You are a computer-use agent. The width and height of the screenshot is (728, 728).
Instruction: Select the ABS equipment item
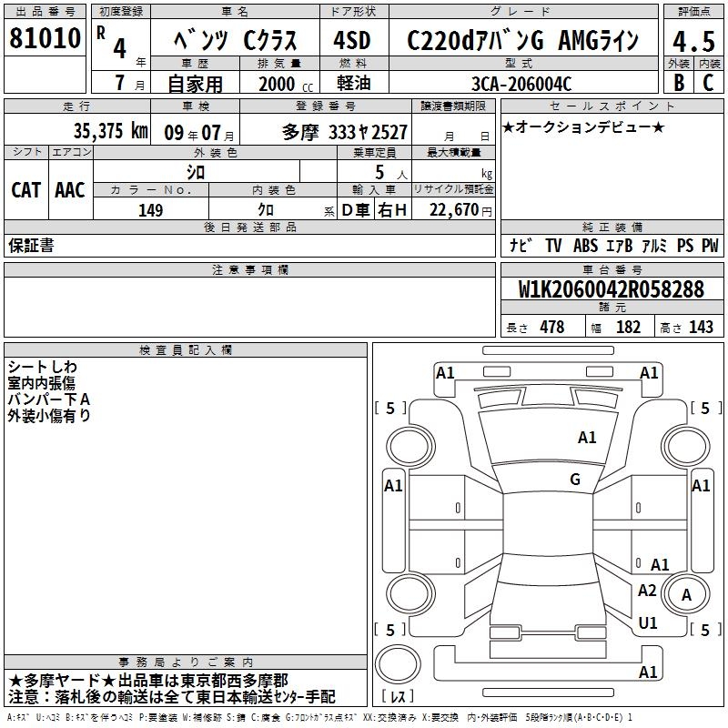pos(585,245)
